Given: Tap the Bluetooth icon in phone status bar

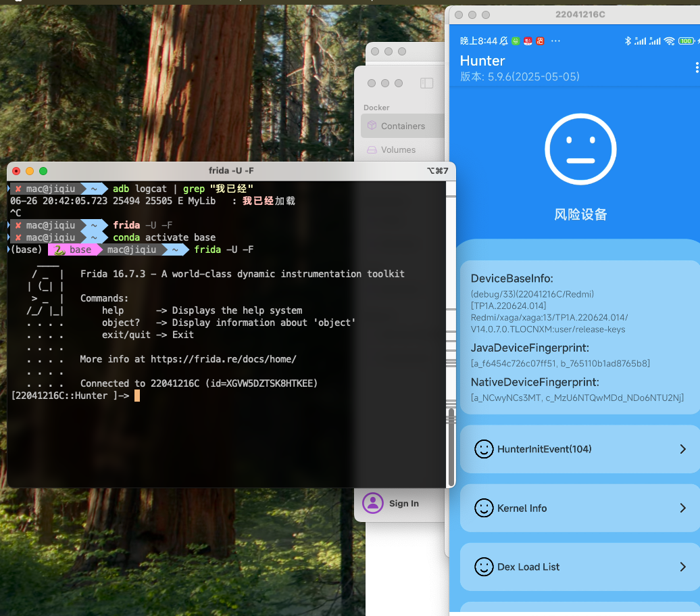Looking at the screenshot, I should coord(627,41).
